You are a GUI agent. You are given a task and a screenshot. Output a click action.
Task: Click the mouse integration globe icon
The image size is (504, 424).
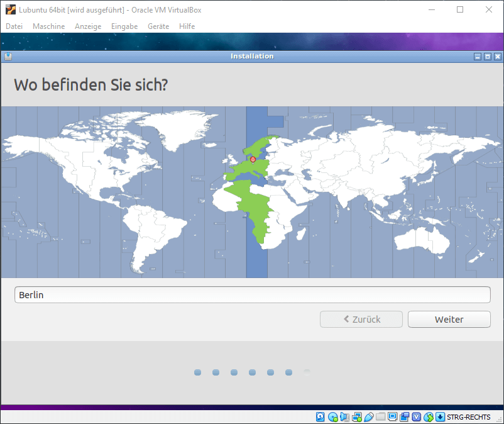tap(429, 417)
